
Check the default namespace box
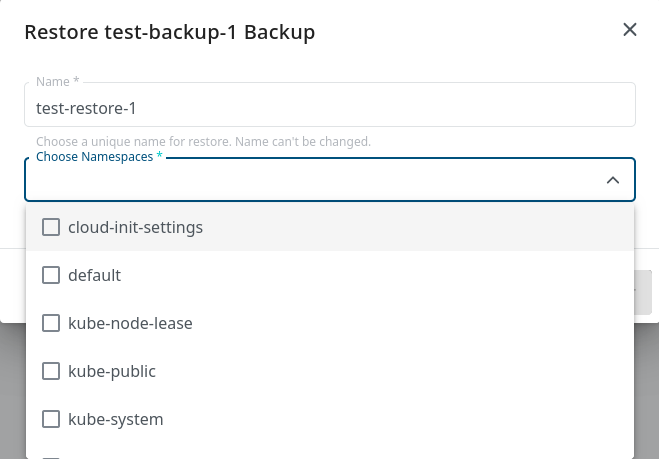coord(51,275)
